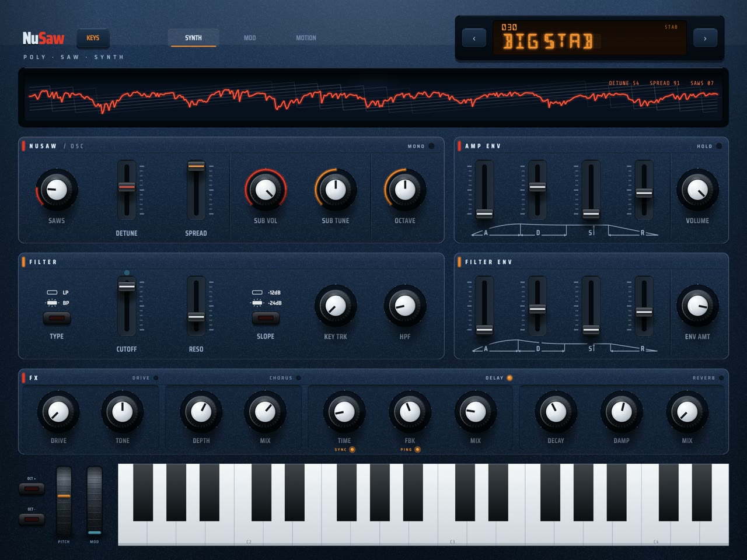
Task: Click the DRIVE amount knob
Action: point(58,412)
